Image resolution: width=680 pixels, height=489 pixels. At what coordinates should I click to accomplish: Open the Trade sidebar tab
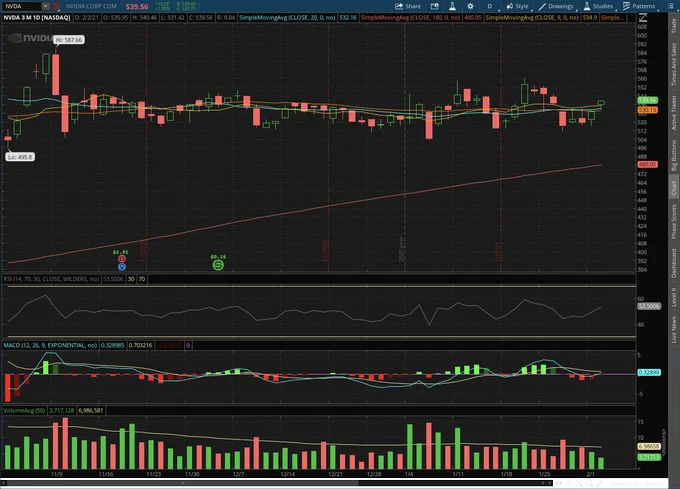[x=674, y=26]
